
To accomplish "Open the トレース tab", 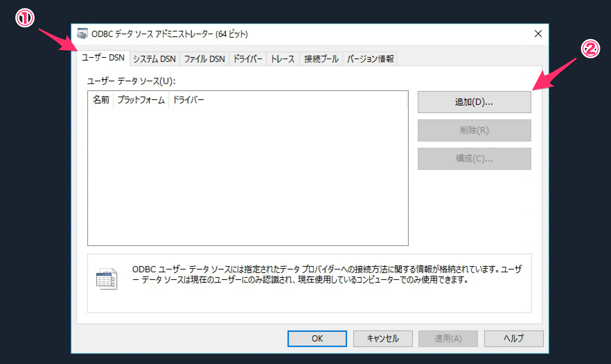I will coord(283,59).
